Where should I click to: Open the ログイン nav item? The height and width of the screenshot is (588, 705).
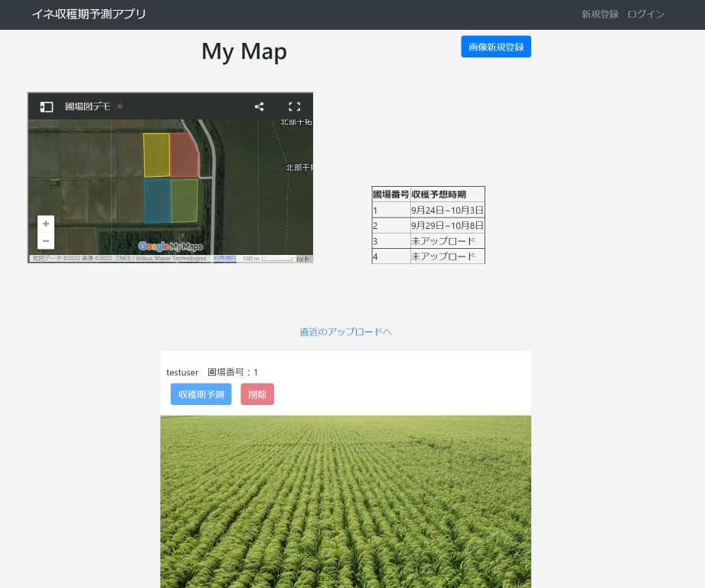click(x=645, y=15)
